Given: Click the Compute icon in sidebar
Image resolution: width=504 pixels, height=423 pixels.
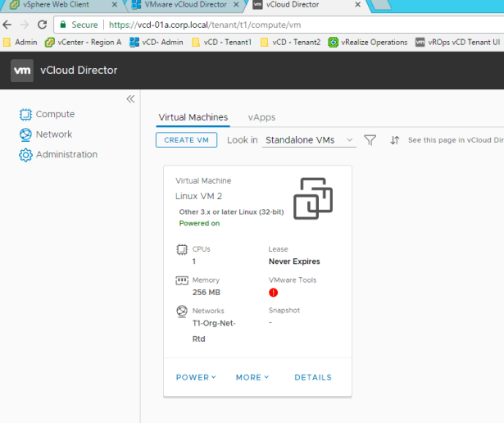Looking at the screenshot, I should click(x=25, y=115).
